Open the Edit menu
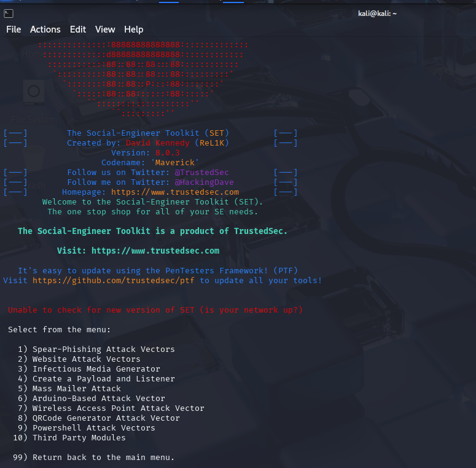476x468 pixels. 78,29
